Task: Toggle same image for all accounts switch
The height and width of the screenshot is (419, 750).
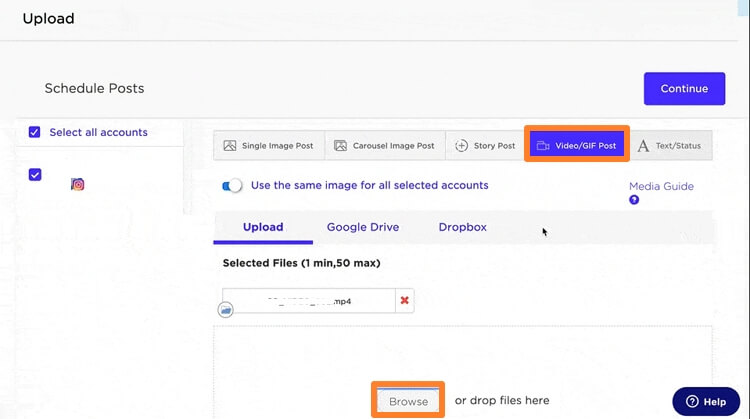Action: (x=233, y=185)
